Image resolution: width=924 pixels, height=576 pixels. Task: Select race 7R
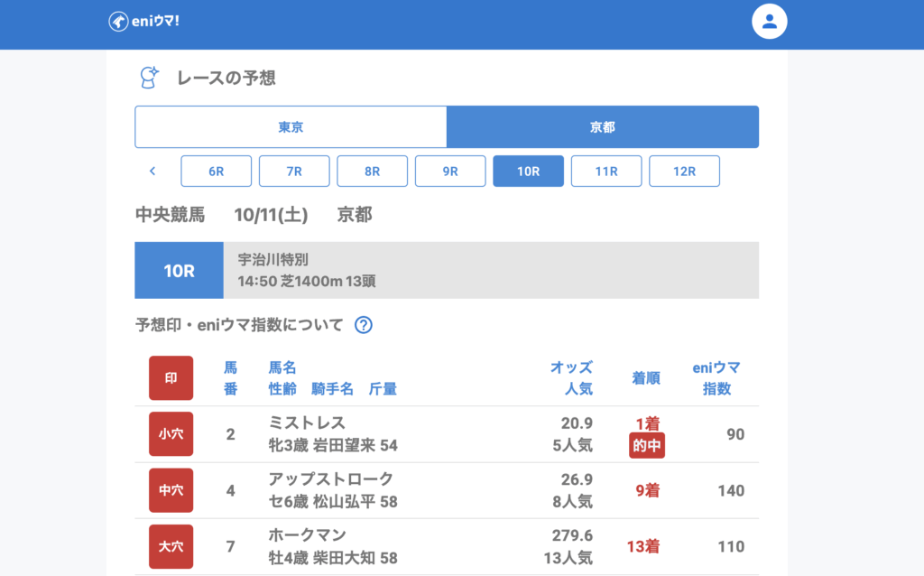[294, 171]
